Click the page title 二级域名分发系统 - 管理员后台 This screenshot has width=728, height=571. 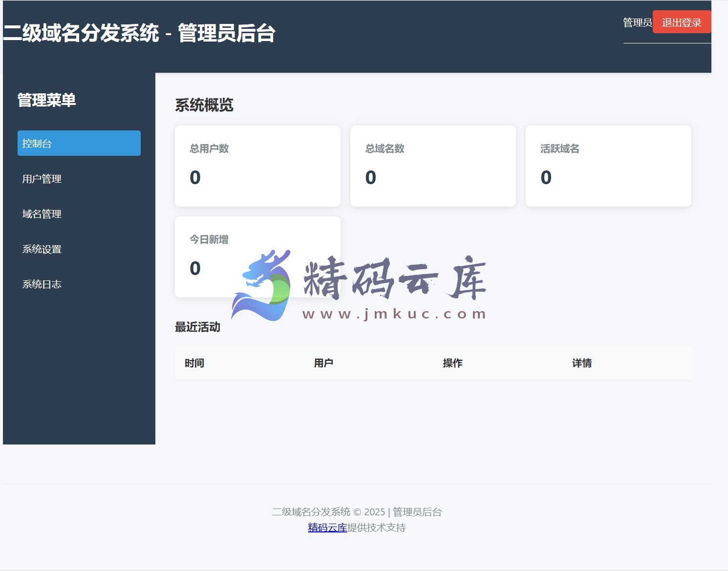[139, 33]
